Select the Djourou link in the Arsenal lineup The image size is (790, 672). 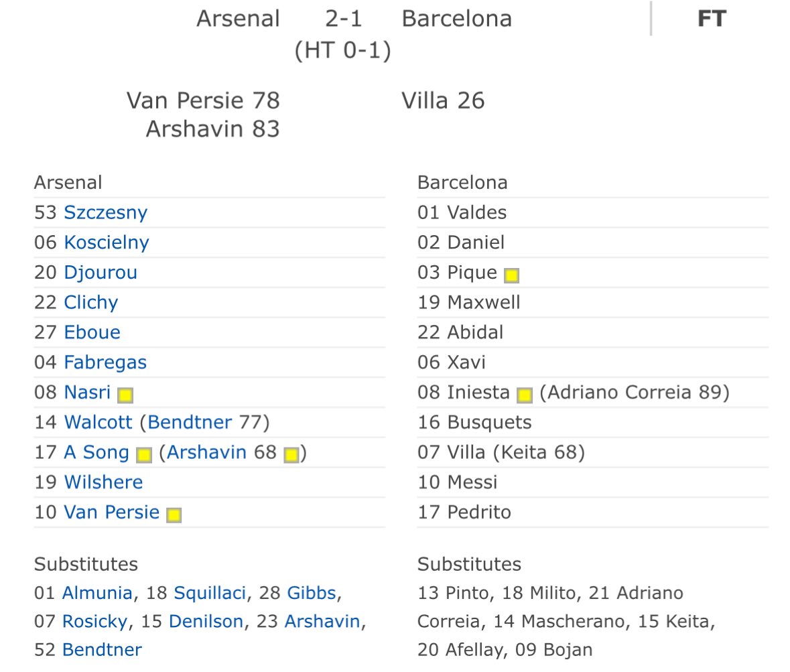pyautogui.click(x=101, y=273)
